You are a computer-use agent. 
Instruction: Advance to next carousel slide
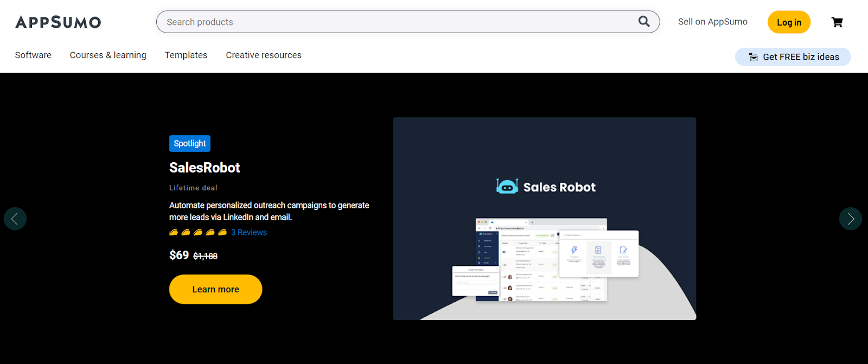[850, 219]
